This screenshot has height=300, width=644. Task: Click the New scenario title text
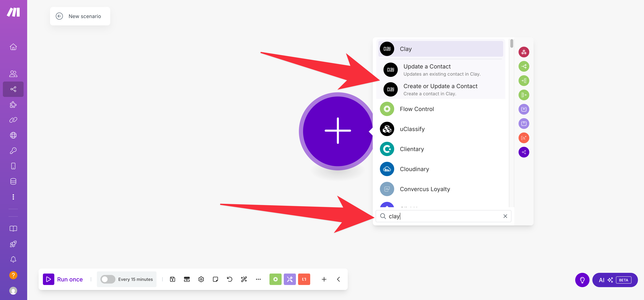coord(85,16)
